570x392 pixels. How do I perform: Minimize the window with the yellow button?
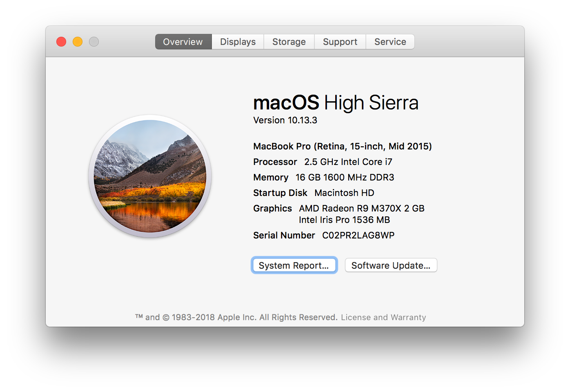(x=78, y=42)
